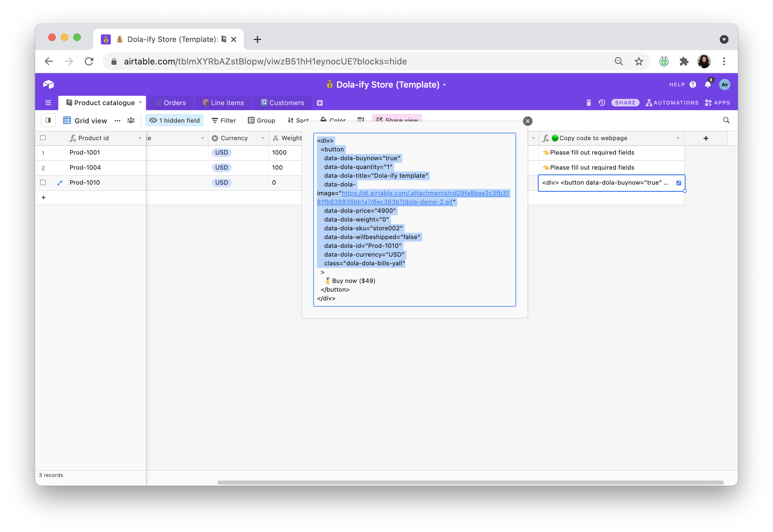Image resolution: width=773 pixels, height=532 pixels.
Task: Click the HELP label
Action: click(x=677, y=85)
